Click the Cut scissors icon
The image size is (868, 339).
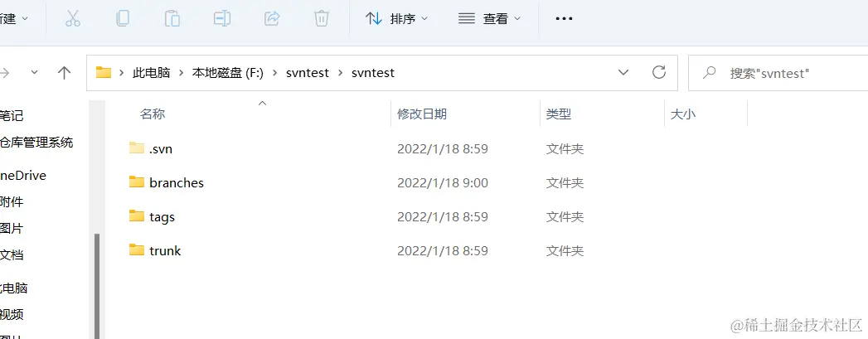pos(73,19)
